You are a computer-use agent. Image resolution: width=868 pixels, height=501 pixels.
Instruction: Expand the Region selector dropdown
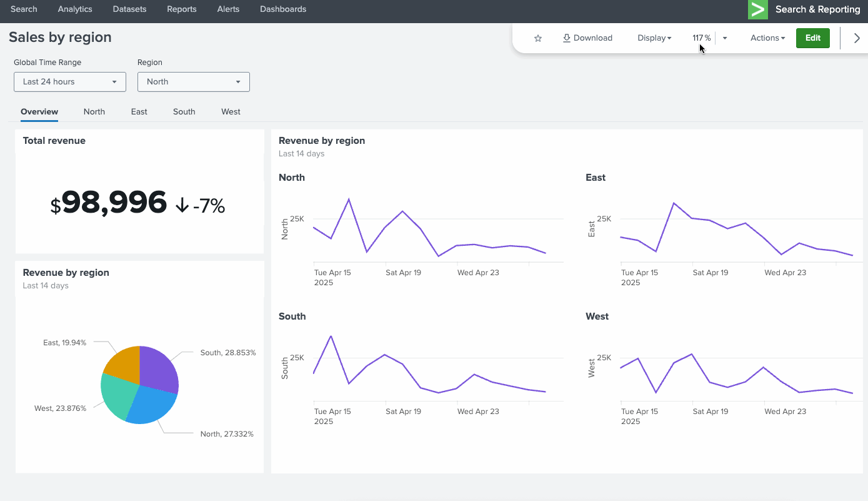(x=193, y=82)
